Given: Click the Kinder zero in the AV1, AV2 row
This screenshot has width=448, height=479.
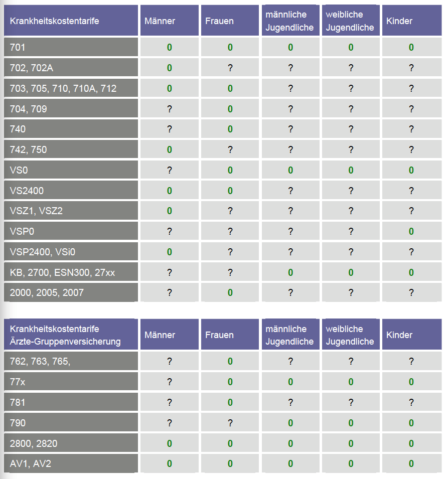Looking at the screenshot, I should [x=411, y=464].
